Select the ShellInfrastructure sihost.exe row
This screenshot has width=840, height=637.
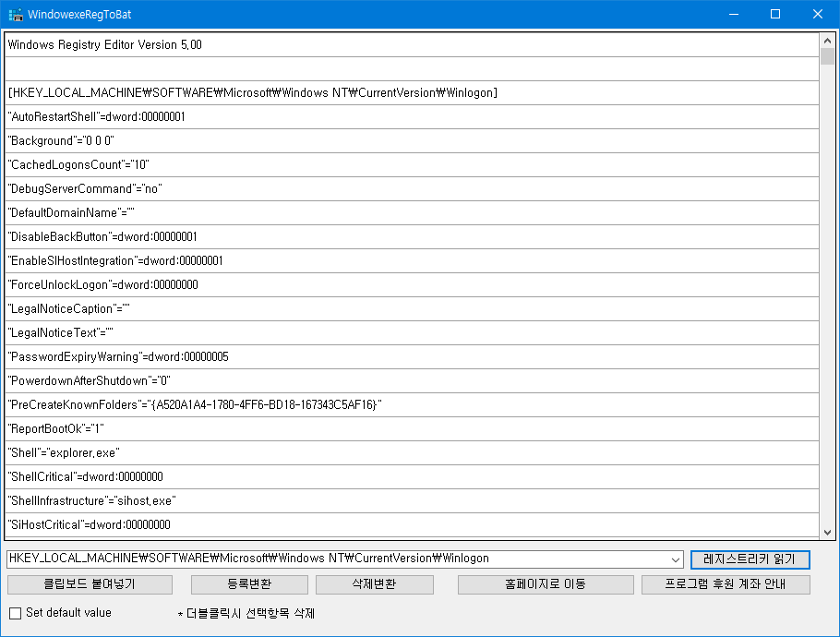click(412, 501)
